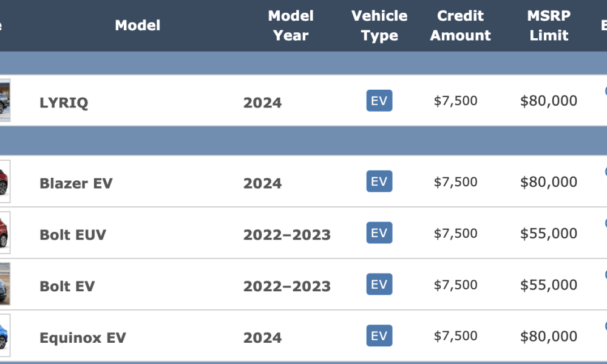Screen dimensions: 607x364
Task: Click the EV badge for Equinox EV
Action: pyautogui.click(x=379, y=335)
